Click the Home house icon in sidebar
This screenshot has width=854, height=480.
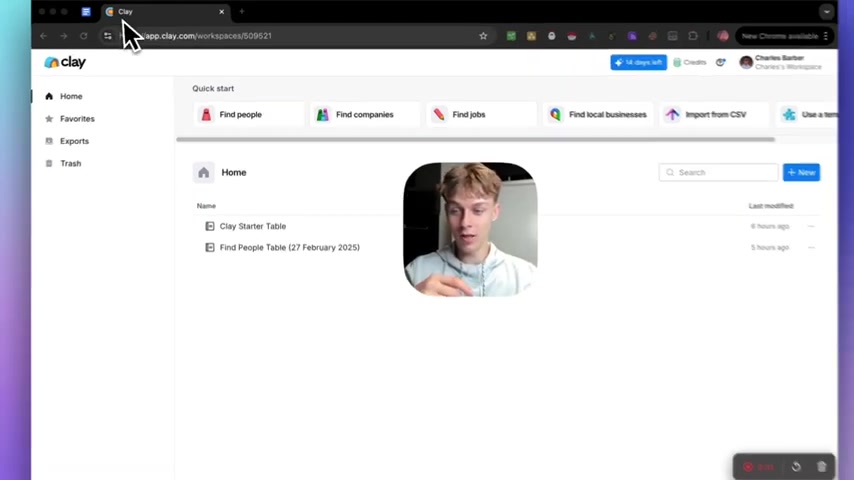point(49,96)
